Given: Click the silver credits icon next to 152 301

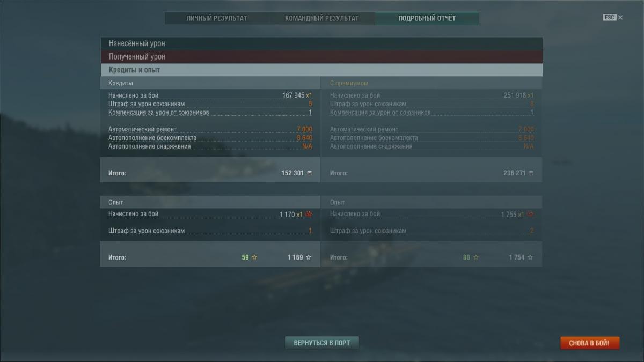Looking at the screenshot, I should [x=309, y=173].
